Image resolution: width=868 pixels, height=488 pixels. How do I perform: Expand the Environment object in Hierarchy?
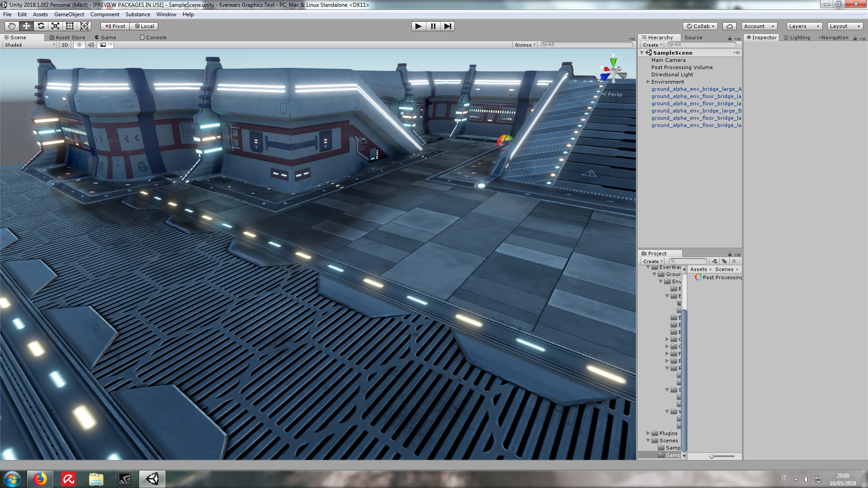(x=648, y=82)
